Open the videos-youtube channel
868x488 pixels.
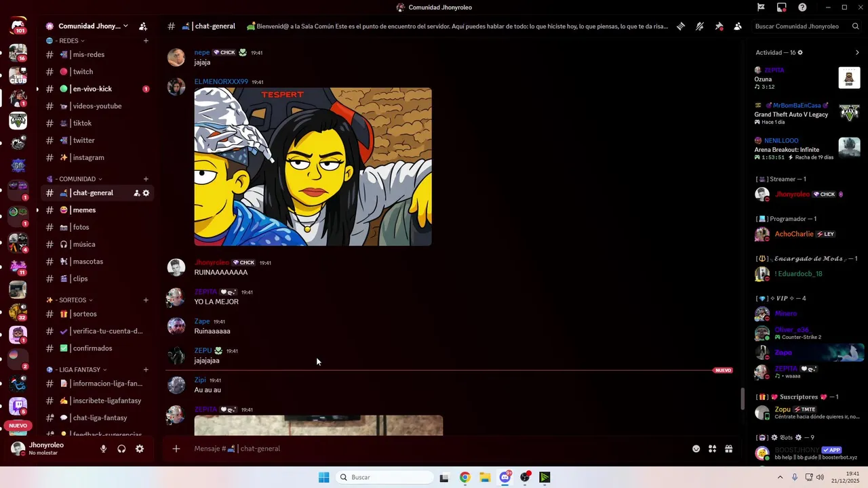[98, 106]
